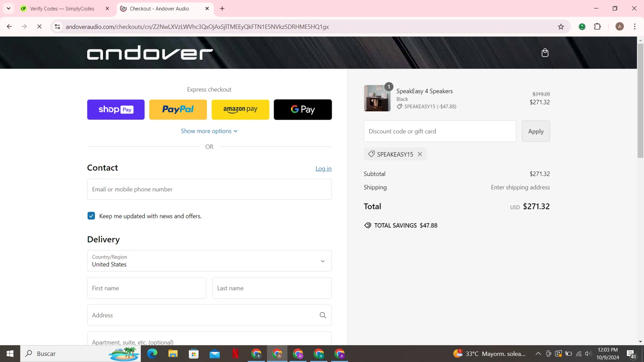Image resolution: width=644 pixels, height=362 pixels.
Task: Open the battery status icon
Action: click(x=568, y=354)
